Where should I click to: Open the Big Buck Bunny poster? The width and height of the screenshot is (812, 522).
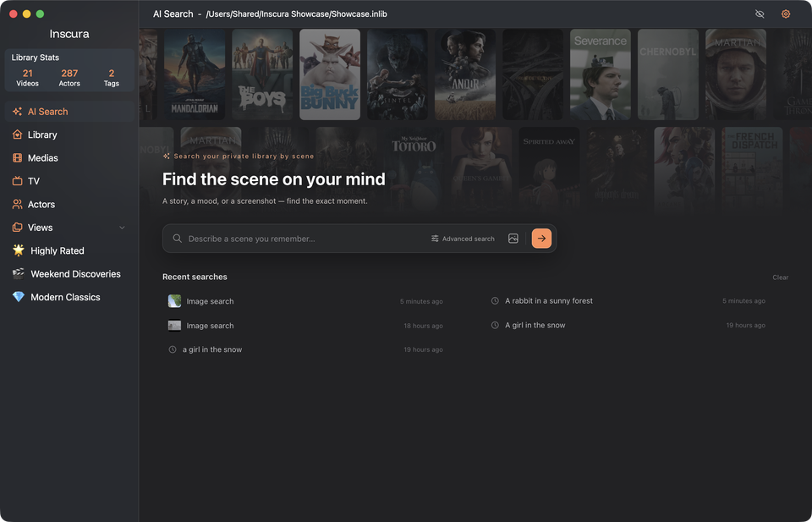click(330, 74)
